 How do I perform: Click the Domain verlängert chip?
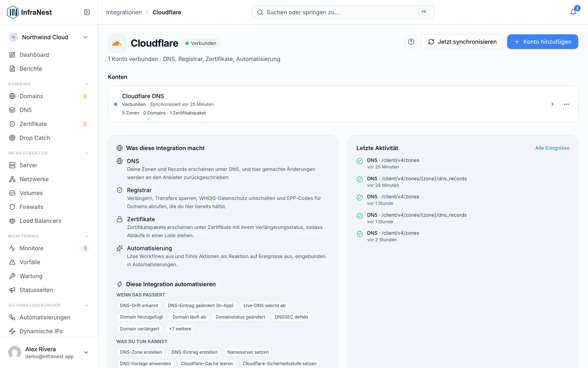click(139, 329)
